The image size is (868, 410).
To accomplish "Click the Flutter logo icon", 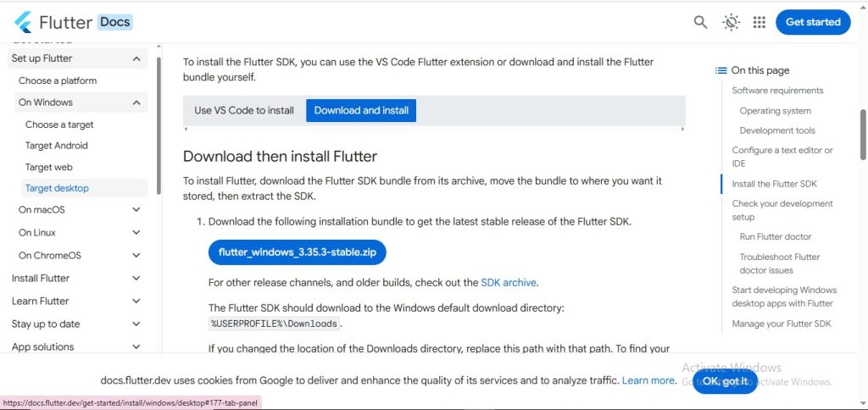I will tap(24, 22).
